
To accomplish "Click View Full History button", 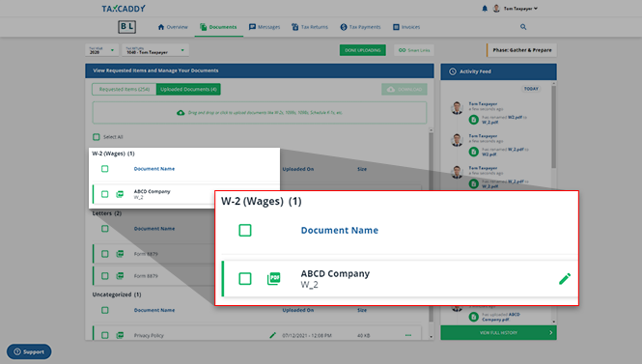I will click(x=498, y=333).
